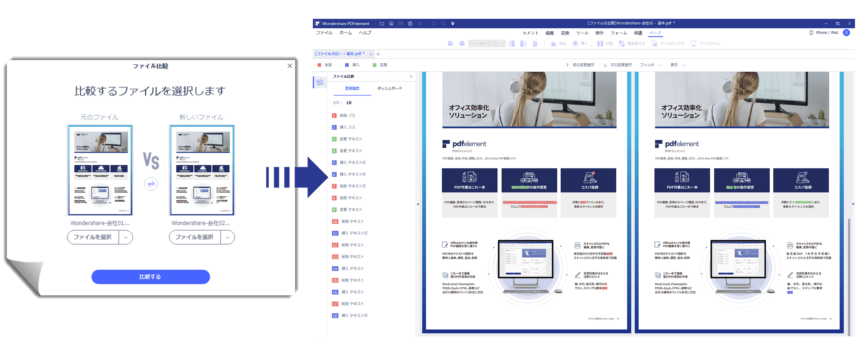This screenshot has height=355, width=868.
Task: Close the ファイル比較 dialog
Action: click(x=290, y=66)
